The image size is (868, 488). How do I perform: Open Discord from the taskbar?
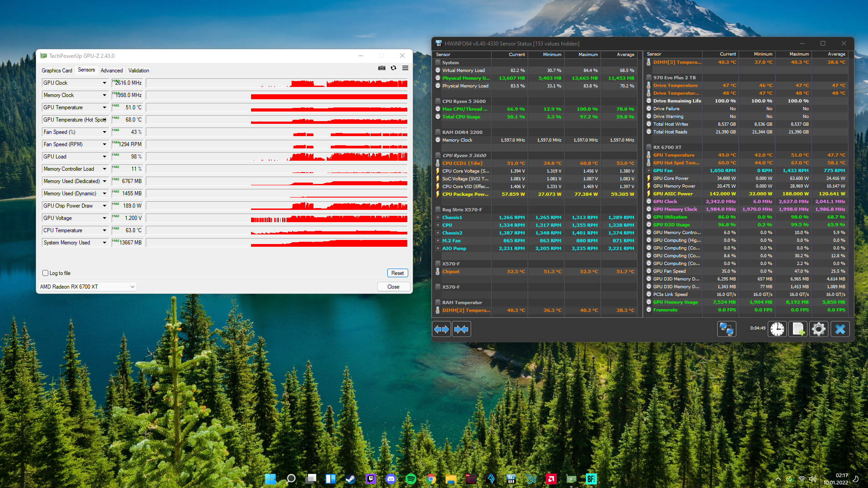coord(391,478)
